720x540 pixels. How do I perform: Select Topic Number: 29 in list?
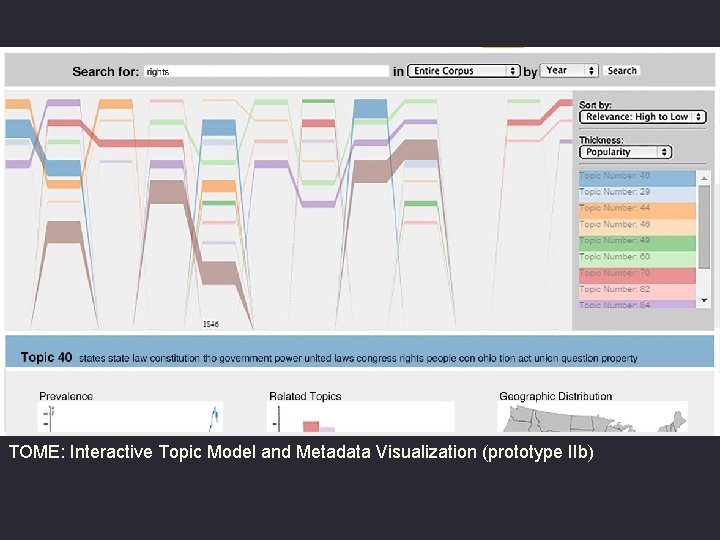637,194
